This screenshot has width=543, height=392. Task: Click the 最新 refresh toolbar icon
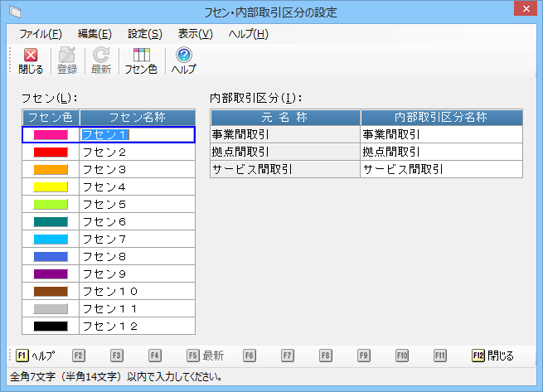(x=101, y=61)
